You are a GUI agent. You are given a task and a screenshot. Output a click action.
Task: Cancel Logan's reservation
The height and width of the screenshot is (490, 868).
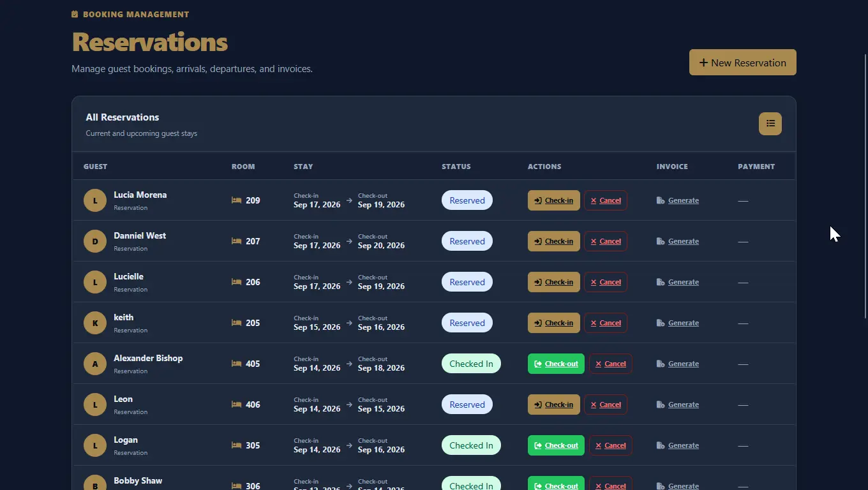[611, 445]
